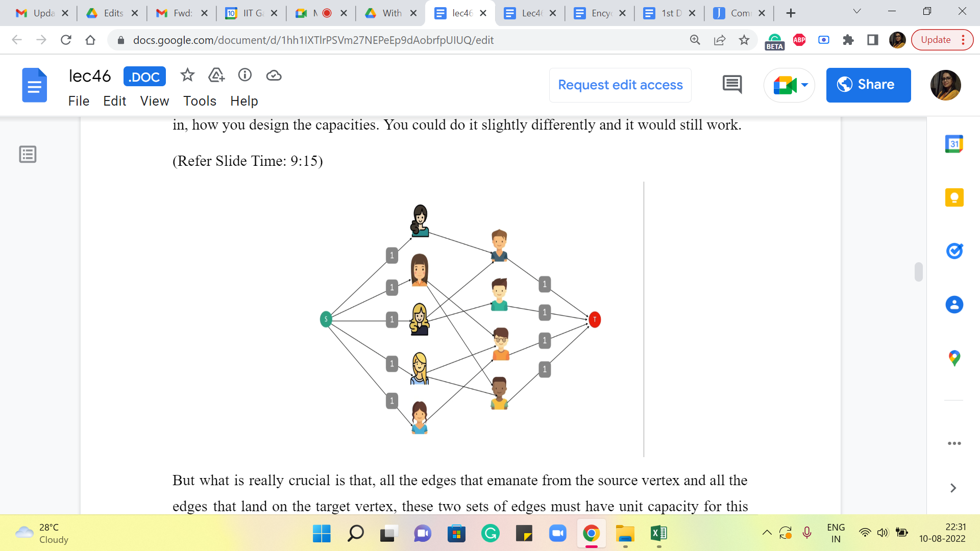980x551 pixels.
Task: Click the blue Share button
Action: coord(868,85)
